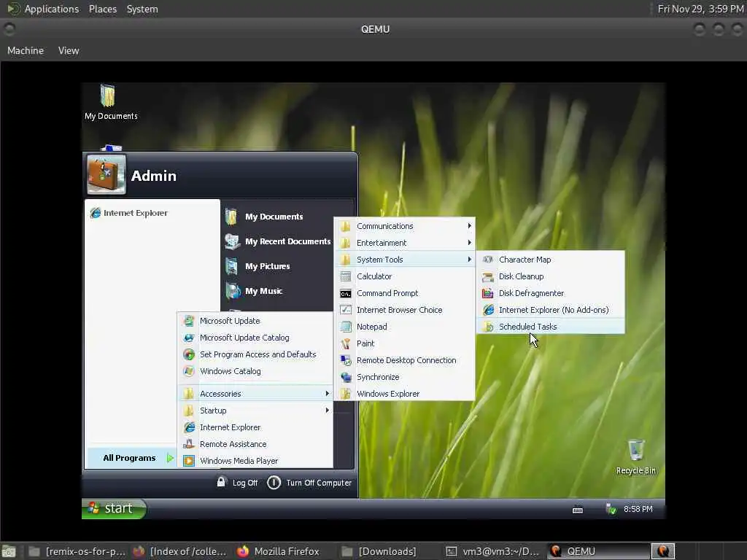This screenshot has height=560, width=747.
Task: Open pinned Internet Explorer in Start menu
Action: tap(128, 213)
